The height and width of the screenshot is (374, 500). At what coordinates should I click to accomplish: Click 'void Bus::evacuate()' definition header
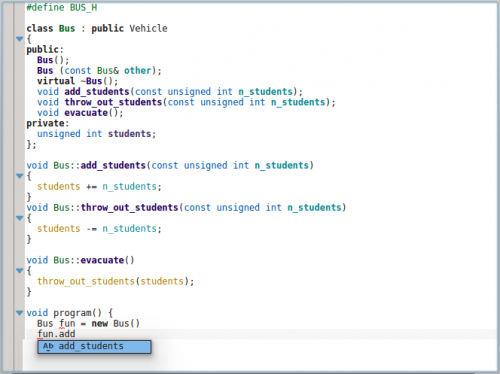coord(80,260)
